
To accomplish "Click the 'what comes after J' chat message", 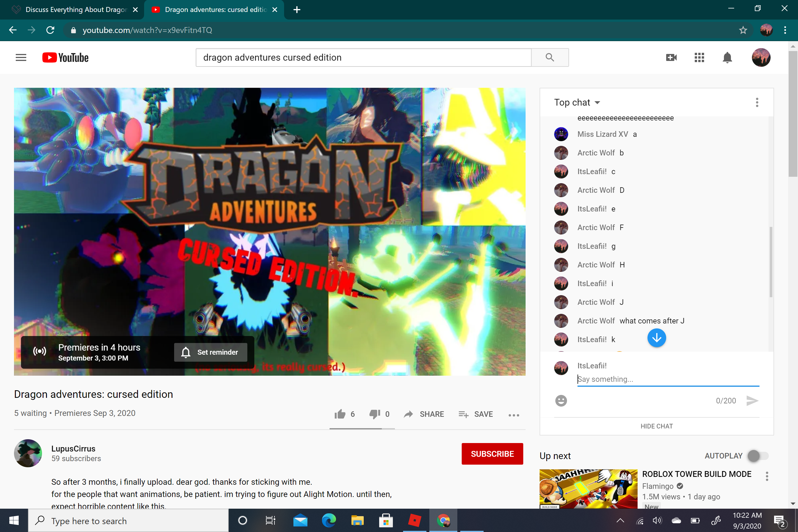I will coord(652,321).
